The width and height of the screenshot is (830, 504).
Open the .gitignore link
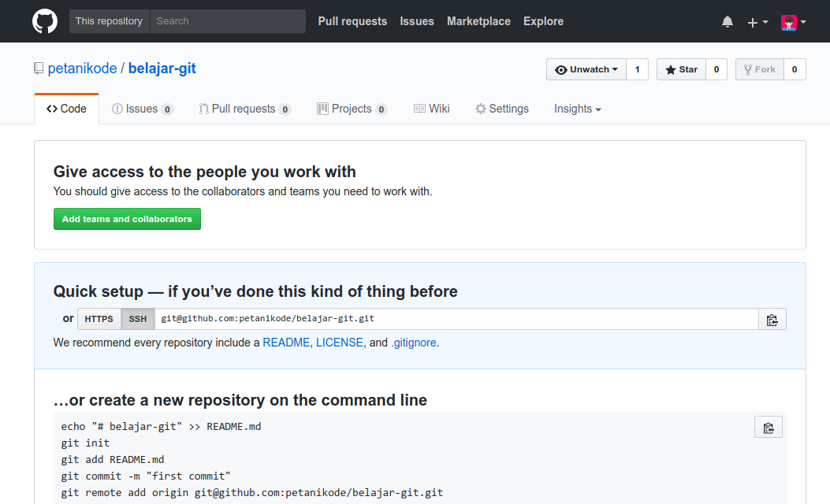tap(414, 343)
